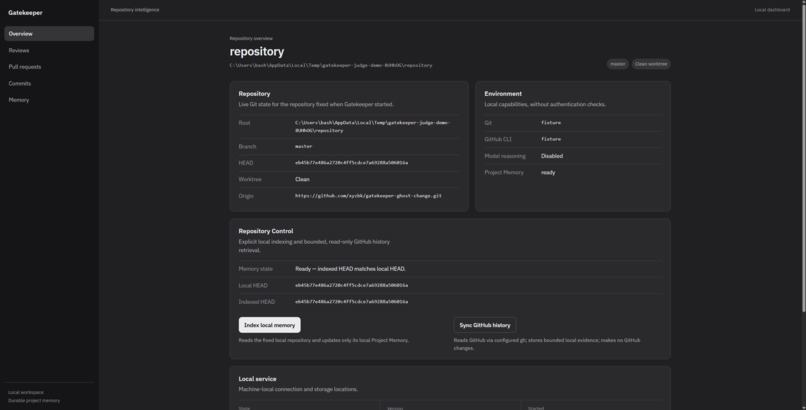Click the Memory state Ready message

tap(350, 269)
